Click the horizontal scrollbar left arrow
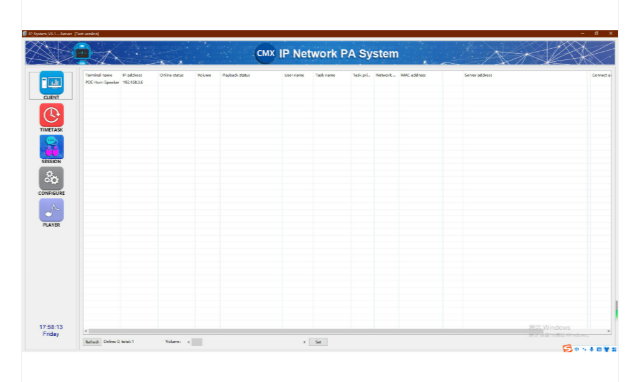 coord(86,331)
